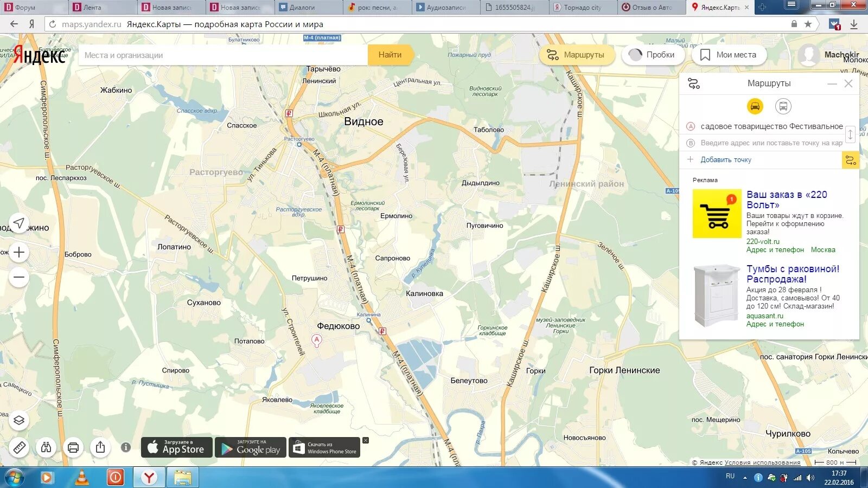Open Windows Explorer from the taskbar

point(183,477)
